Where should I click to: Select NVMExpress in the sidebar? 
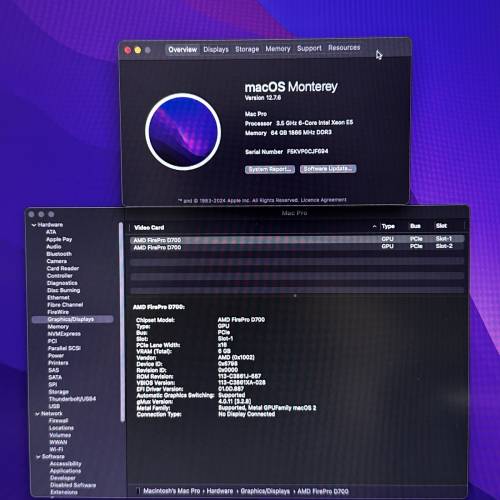tap(64, 334)
